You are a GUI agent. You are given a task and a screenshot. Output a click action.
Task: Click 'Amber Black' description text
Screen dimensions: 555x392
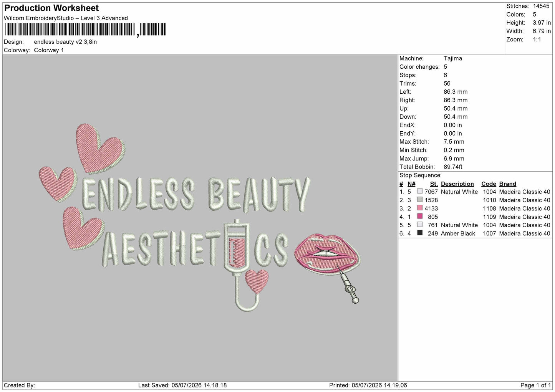pos(458,233)
